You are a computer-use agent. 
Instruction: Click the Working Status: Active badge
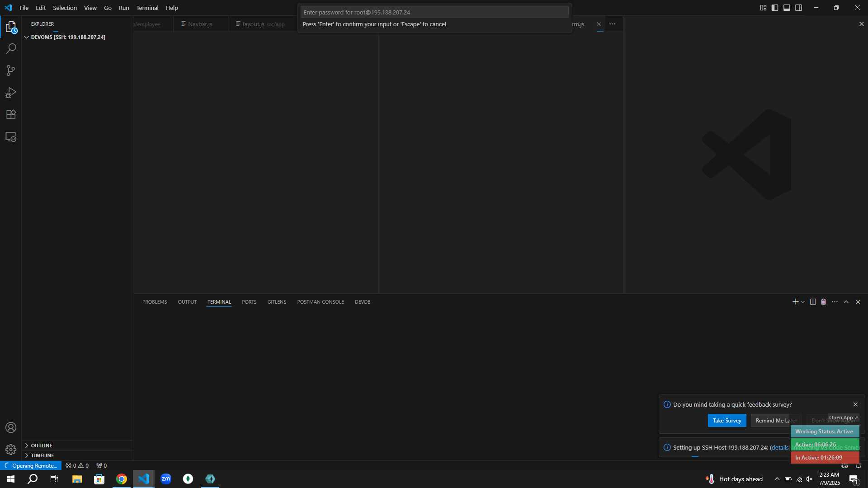[825, 432]
